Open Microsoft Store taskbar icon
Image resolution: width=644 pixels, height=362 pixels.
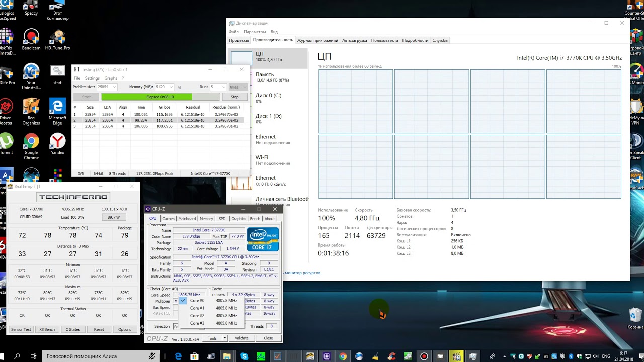[x=194, y=356]
